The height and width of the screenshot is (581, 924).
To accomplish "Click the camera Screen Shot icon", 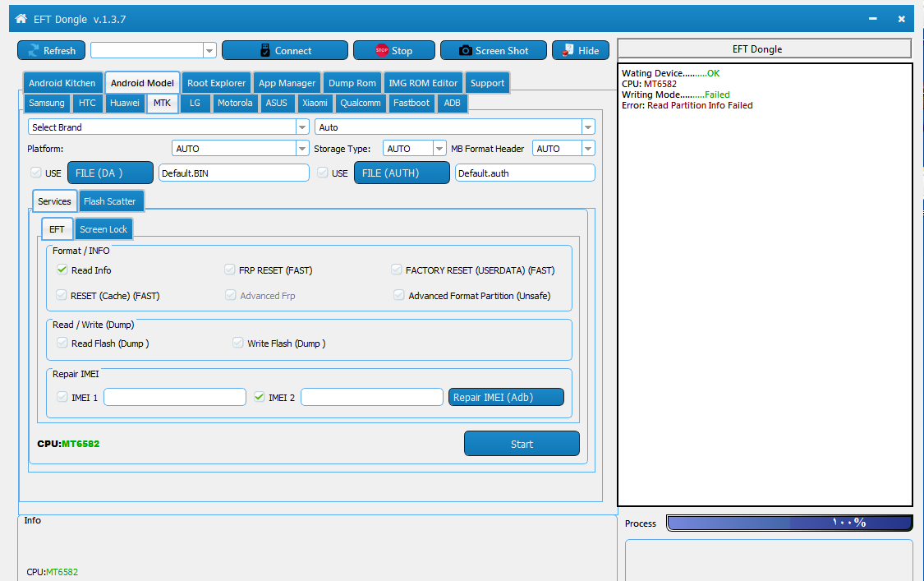I will click(466, 50).
